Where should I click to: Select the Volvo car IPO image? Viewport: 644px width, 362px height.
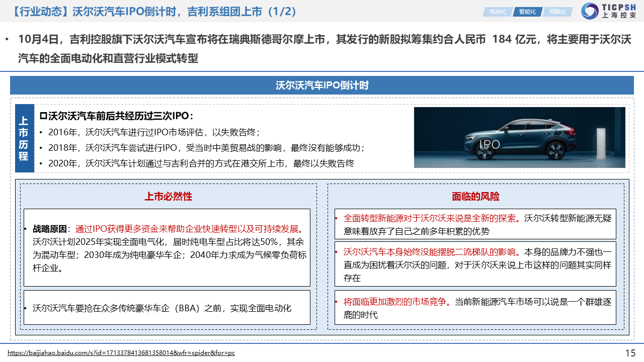coord(519,137)
